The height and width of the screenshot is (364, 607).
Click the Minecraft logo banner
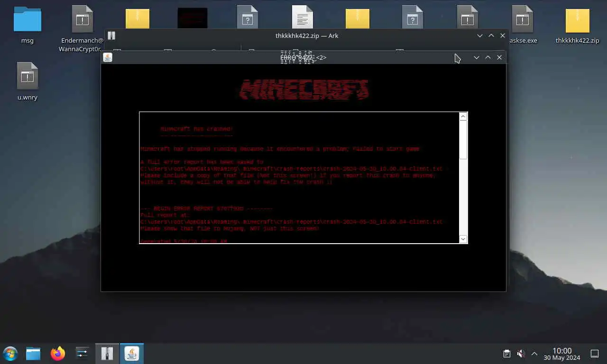click(x=303, y=90)
